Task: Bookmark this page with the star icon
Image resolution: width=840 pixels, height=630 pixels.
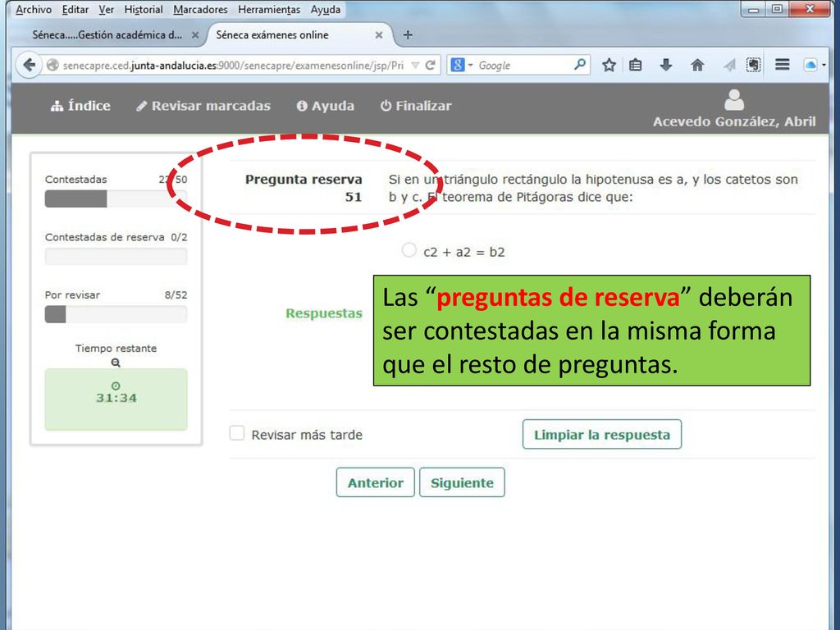Action: pyautogui.click(x=609, y=66)
